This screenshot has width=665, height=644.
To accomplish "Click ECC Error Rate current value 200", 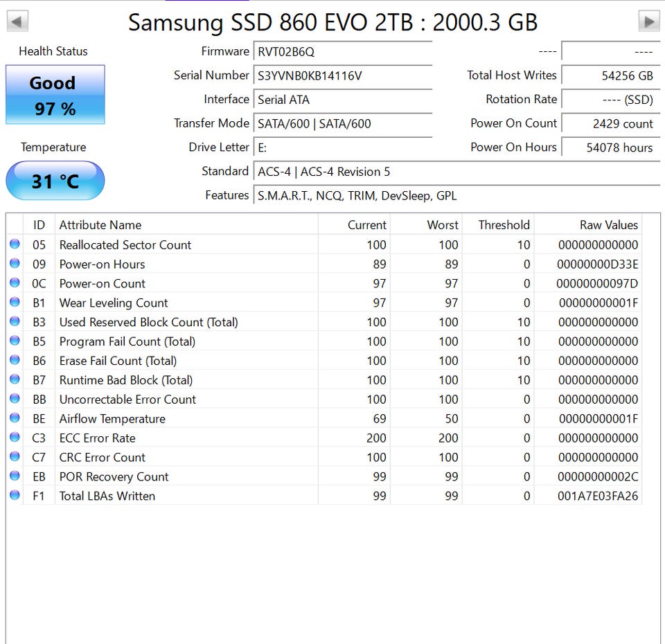I will point(376,438).
